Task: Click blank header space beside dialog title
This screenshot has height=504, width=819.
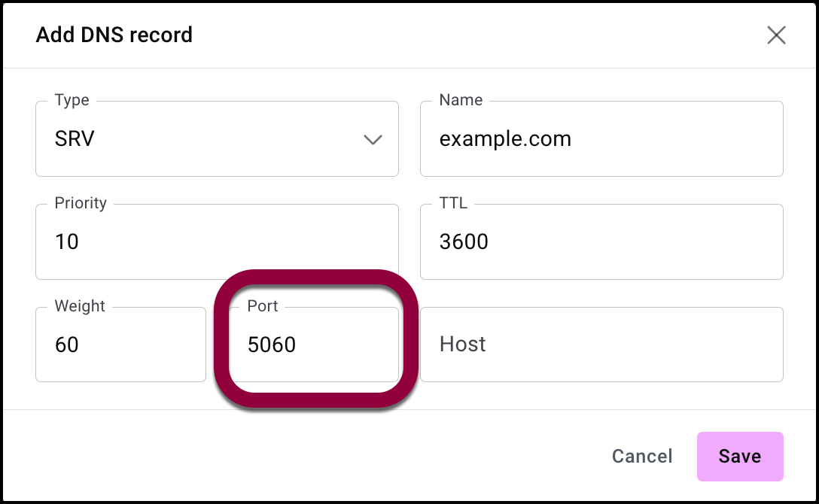Action: pyautogui.click(x=467, y=35)
